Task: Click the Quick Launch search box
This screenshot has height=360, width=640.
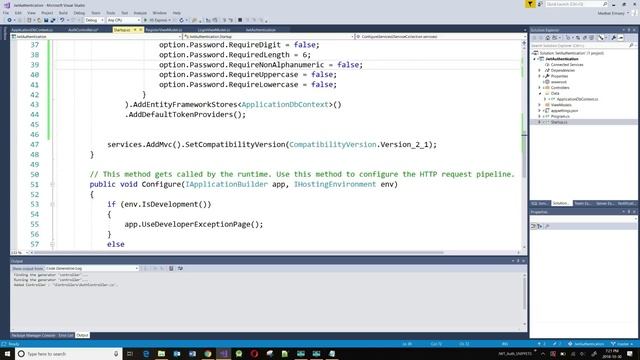Action: coord(576,4)
